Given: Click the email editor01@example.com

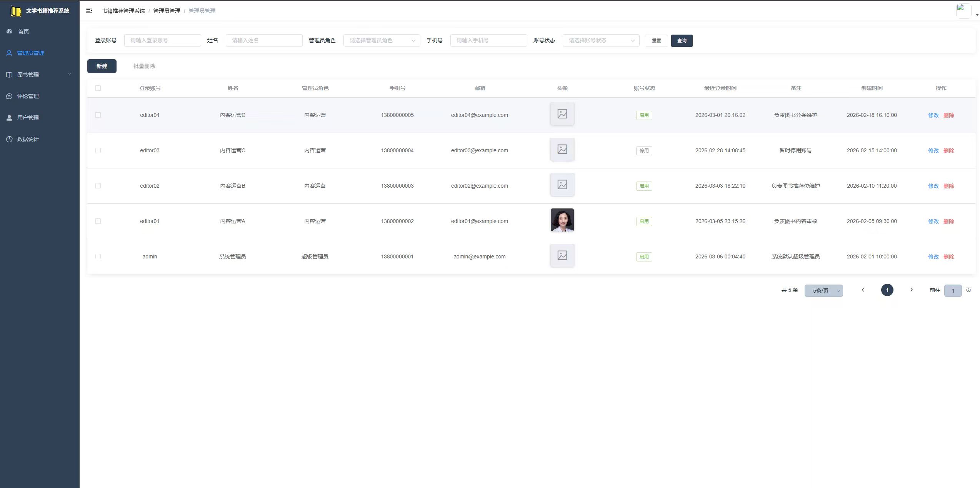Looking at the screenshot, I should pos(479,221).
